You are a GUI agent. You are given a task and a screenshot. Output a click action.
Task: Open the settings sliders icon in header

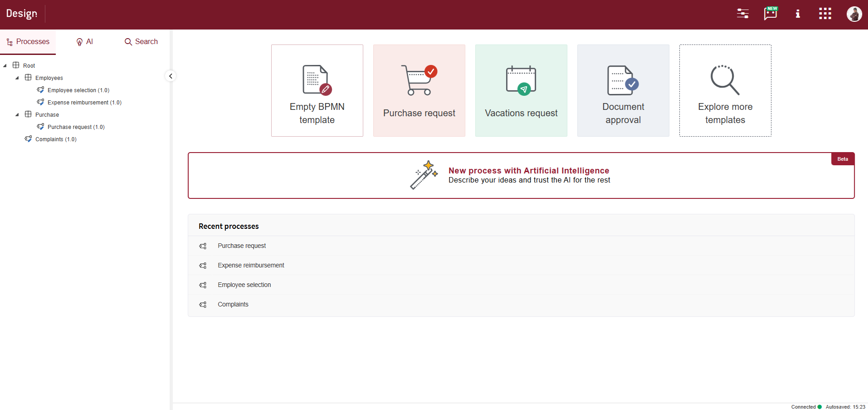click(743, 14)
